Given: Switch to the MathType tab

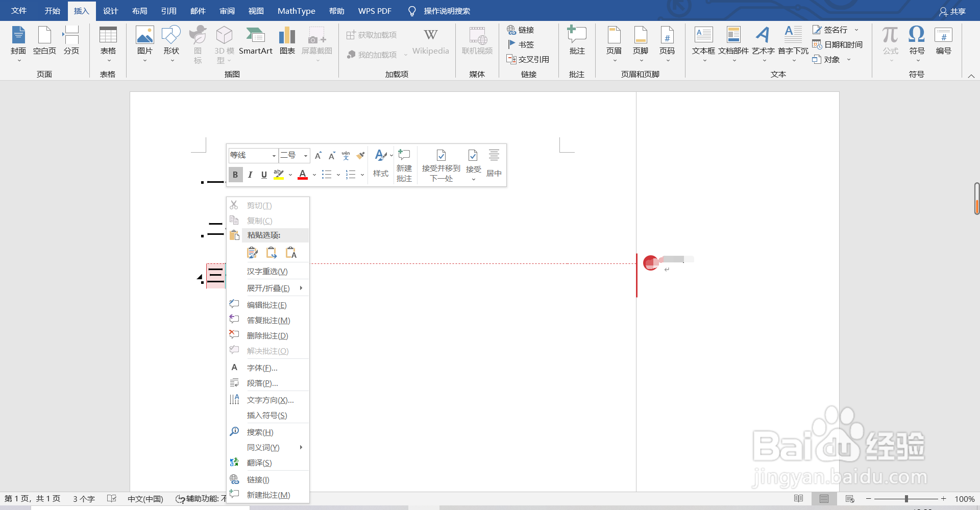Looking at the screenshot, I should click(296, 11).
